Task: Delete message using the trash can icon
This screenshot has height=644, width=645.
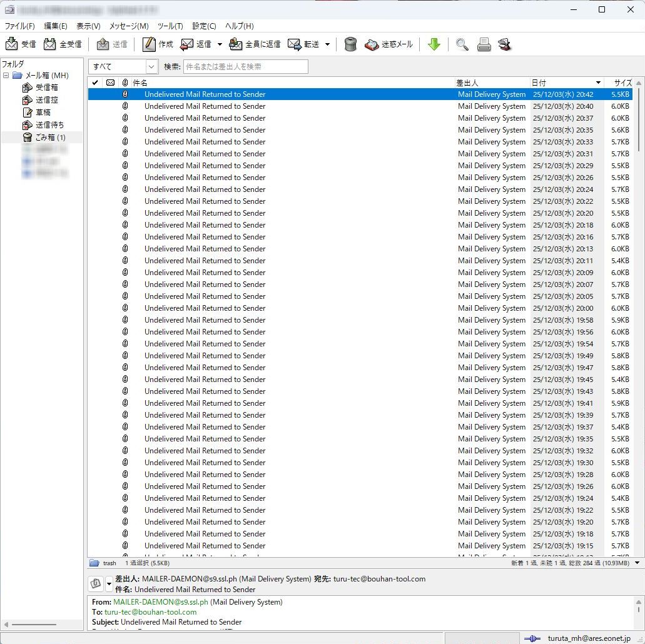Action: click(351, 44)
